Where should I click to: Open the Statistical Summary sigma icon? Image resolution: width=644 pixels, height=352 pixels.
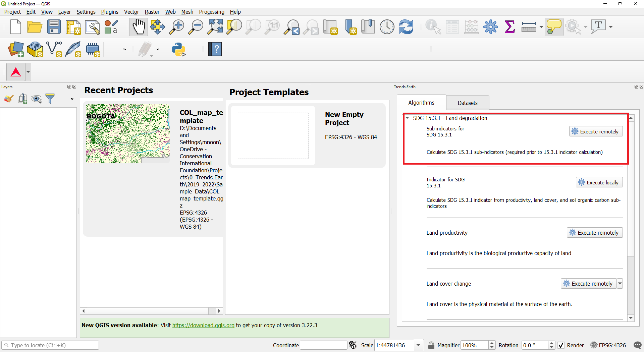(x=509, y=27)
